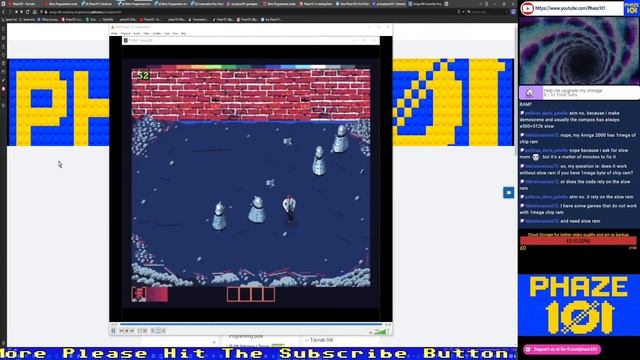The height and width of the screenshot is (360, 640).
Task: Click the blue floating button on the page
Action: tap(508, 193)
